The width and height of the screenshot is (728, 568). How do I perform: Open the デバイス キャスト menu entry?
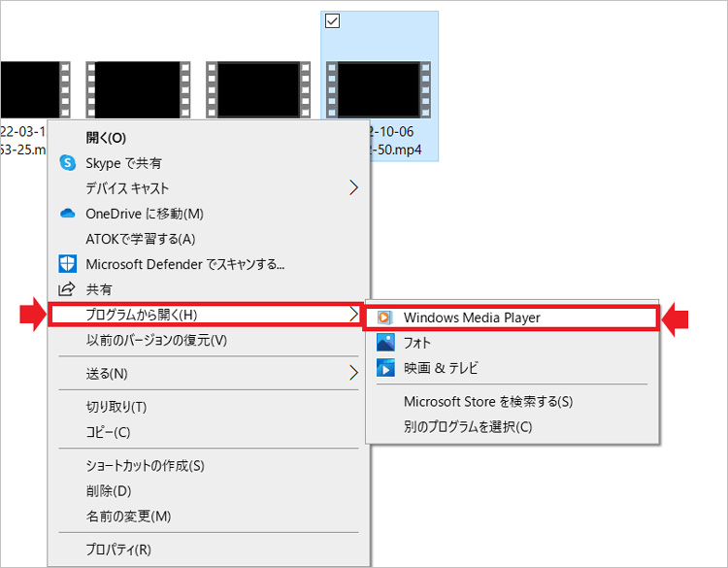pyautogui.click(x=209, y=188)
